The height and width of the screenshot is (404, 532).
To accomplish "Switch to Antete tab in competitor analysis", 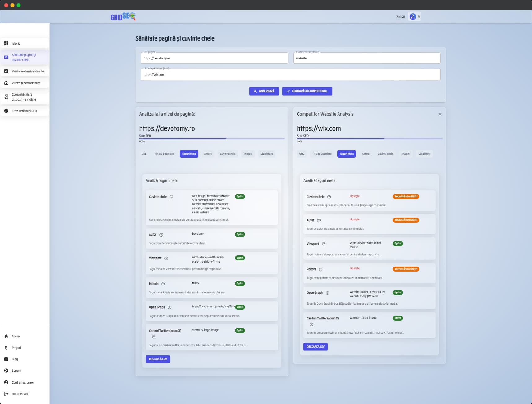I will click(366, 154).
